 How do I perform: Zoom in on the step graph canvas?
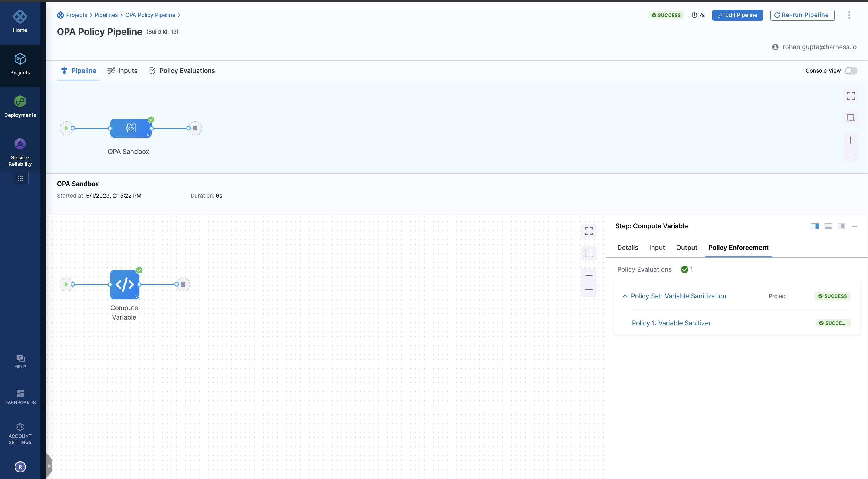click(x=589, y=275)
